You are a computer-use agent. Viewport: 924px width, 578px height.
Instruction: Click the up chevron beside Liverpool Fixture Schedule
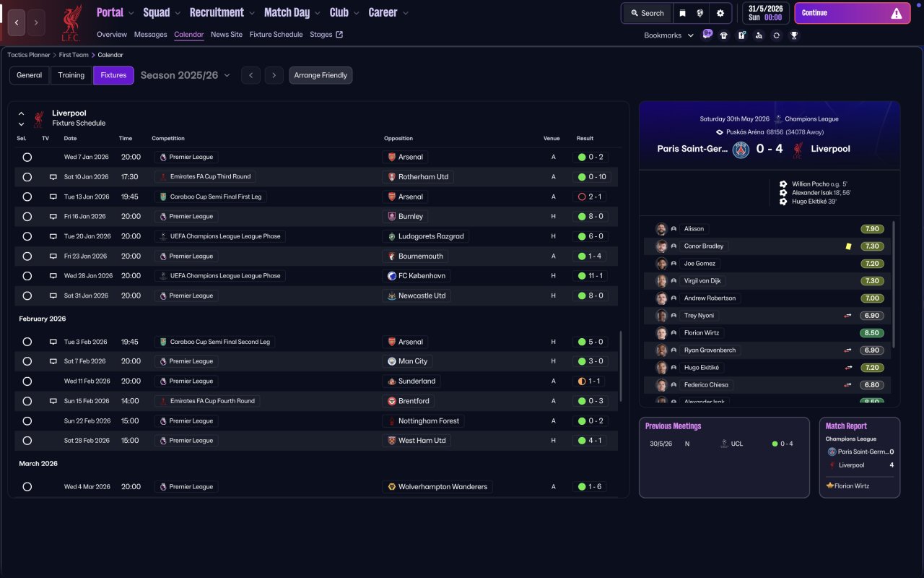(21, 114)
